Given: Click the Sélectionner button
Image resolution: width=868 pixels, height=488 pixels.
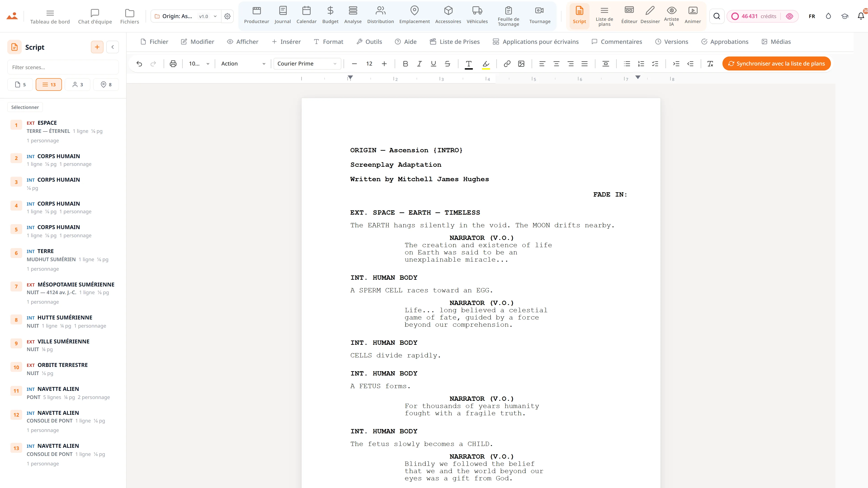Looking at the screenshot, I should tap(25, 107).
